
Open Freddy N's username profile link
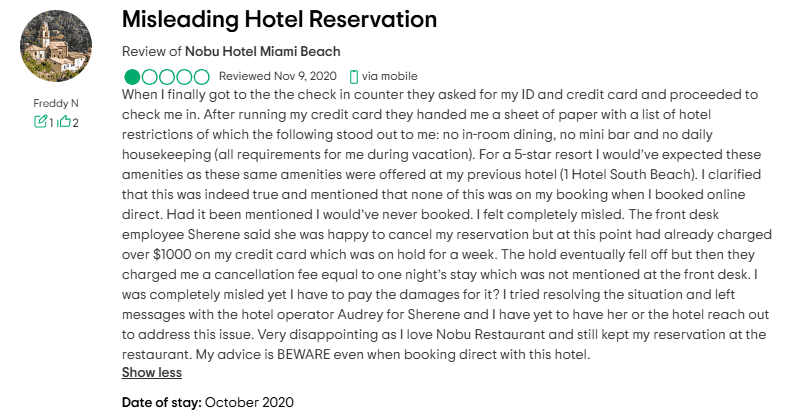pos(56,102)
